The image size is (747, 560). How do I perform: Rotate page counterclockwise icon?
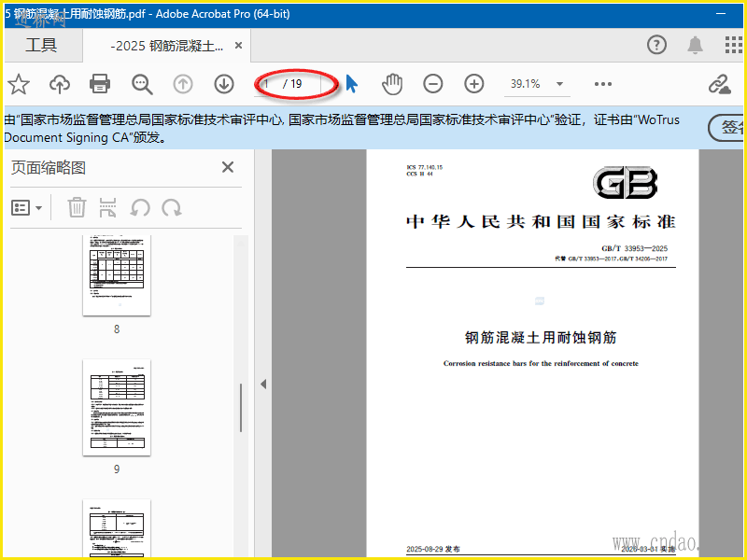(140, 207)
